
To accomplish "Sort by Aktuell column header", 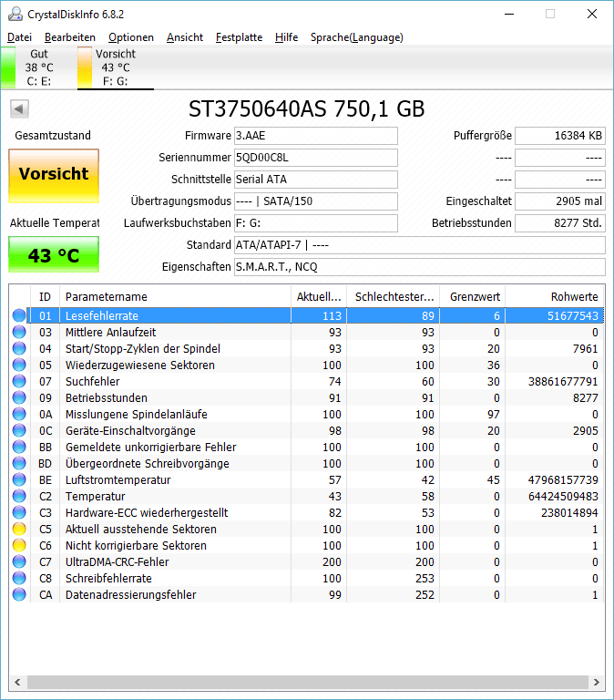I will click(x=319, y=297).
